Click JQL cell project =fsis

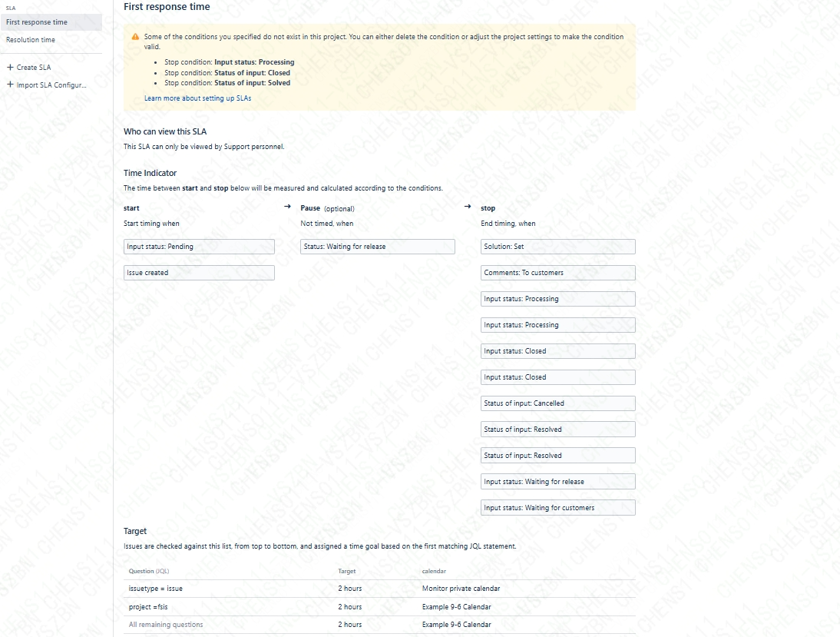coord(148,607)
